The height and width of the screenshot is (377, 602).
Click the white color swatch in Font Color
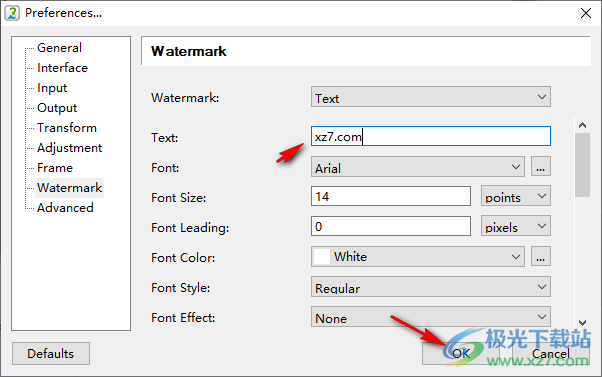pyautogui.click(x=322, y=256)
